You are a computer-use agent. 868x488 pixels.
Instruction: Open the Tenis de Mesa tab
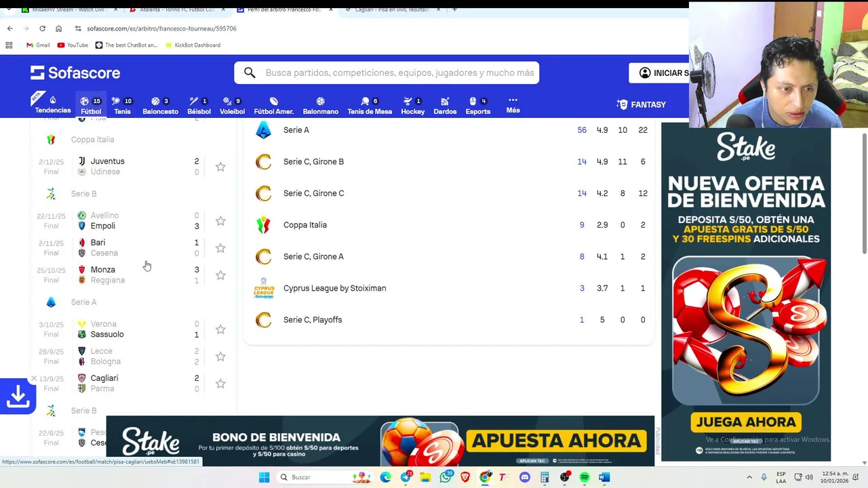370,105
